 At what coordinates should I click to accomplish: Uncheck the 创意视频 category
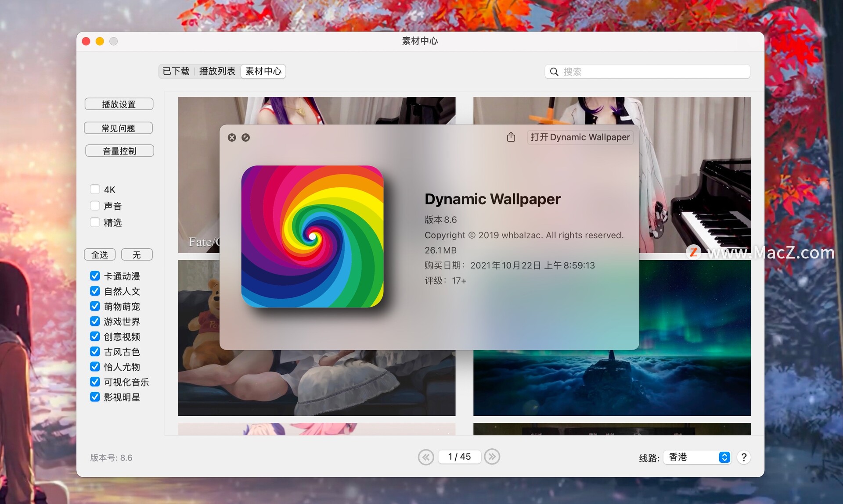coord(95,336)
